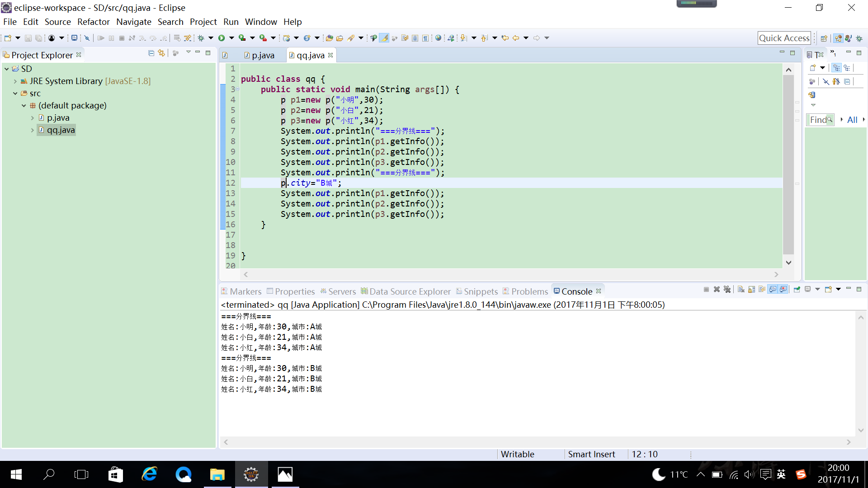Click the Quick Access search field
Screen dimensions: 868x488
784,38
